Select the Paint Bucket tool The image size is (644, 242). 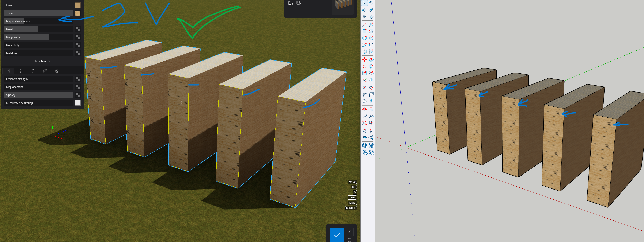pos(364,10)
